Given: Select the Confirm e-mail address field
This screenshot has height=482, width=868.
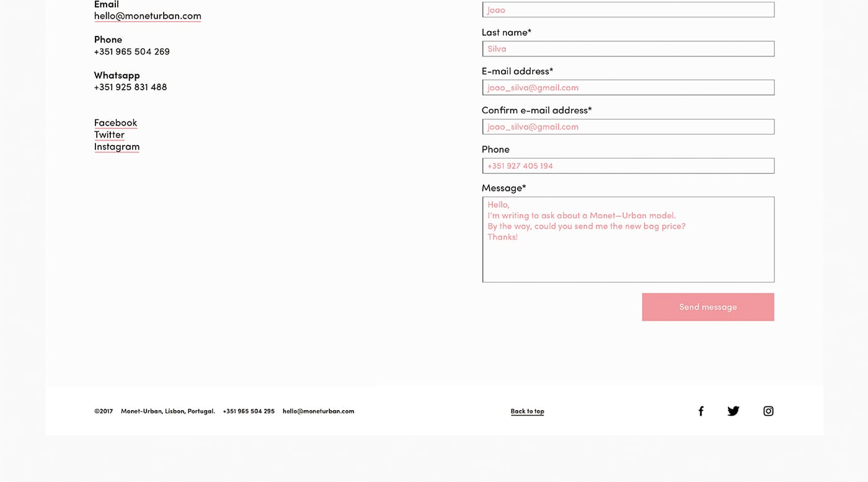Looking at the screenshot, I should pyautogui.click(x=627, y=126).
